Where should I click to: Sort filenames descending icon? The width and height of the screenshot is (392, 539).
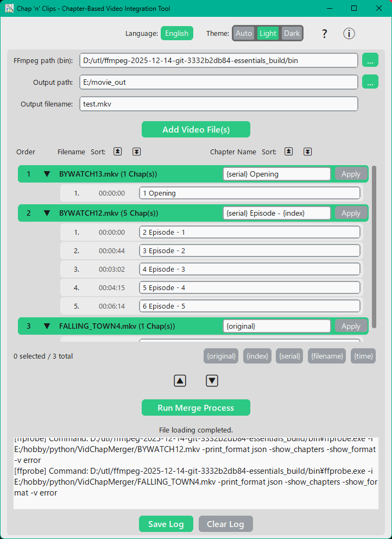pos(136,152)
